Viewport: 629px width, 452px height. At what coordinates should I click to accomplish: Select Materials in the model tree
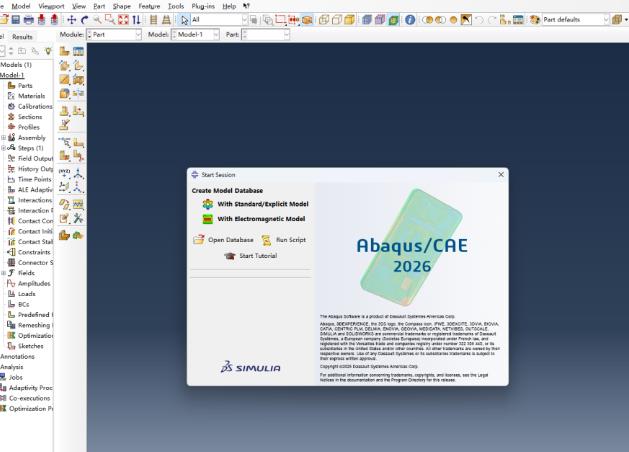(31, 96)
